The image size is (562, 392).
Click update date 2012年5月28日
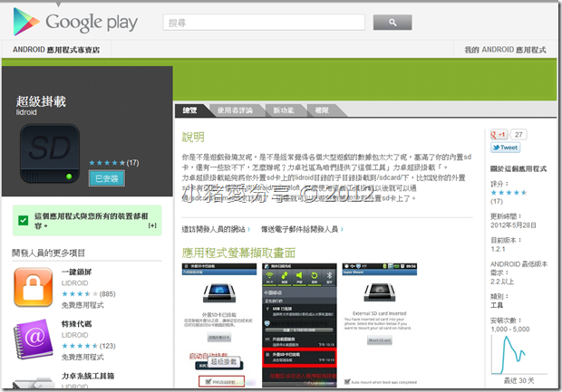pyautogui.click(x=513, y=225)
